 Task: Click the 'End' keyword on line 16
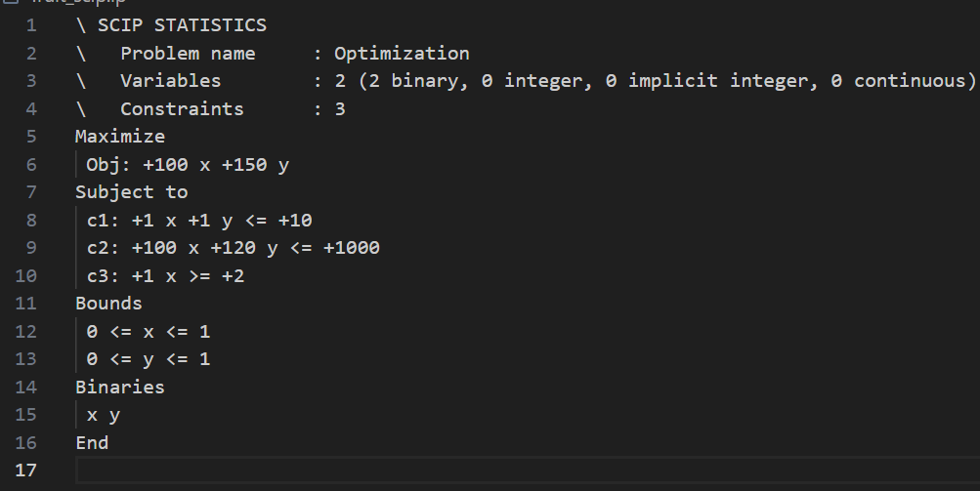click(92, 443)
